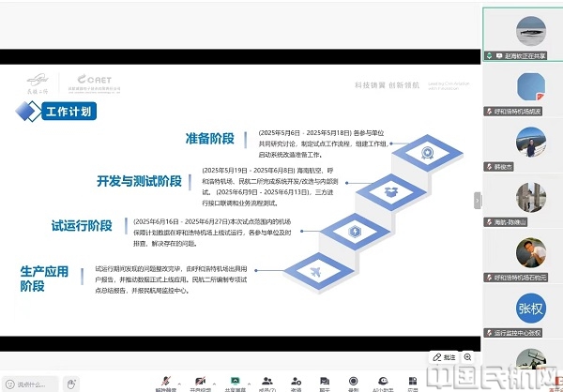Click the hand-wave reaction icon
This screenshot has height=392, width=563.
coord(73,383)
